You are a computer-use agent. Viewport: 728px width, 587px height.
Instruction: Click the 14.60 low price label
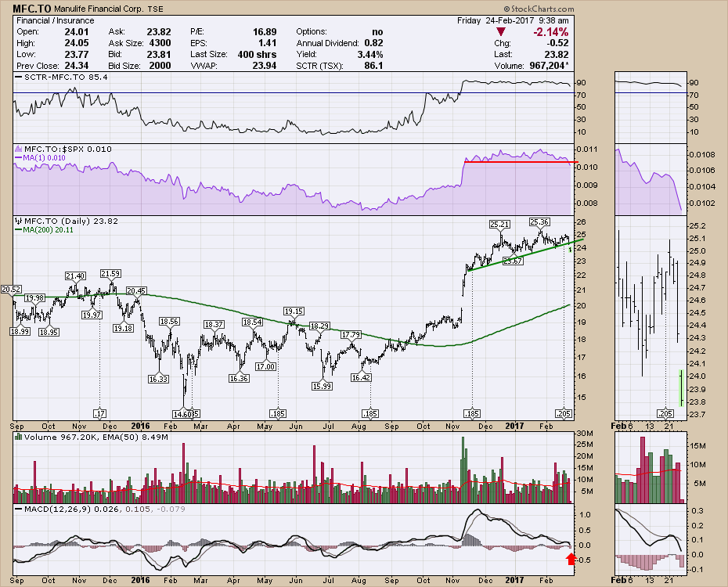pos(182,414)
